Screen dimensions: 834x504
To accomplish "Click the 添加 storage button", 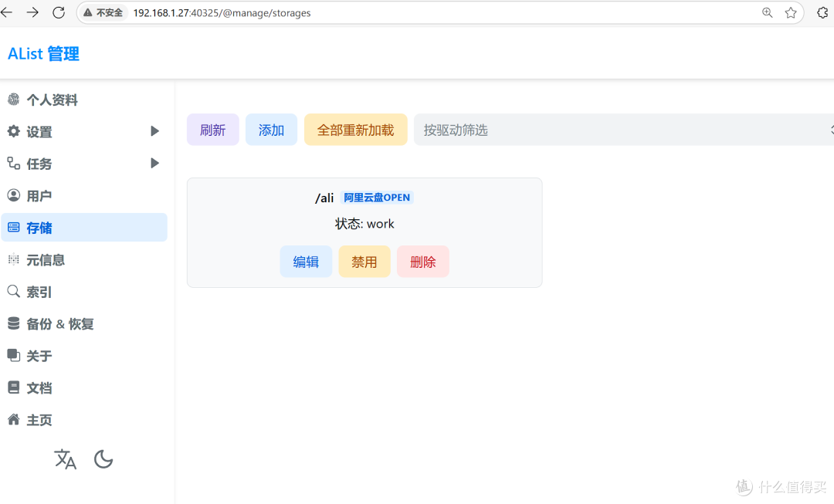I will pos(271,130).
